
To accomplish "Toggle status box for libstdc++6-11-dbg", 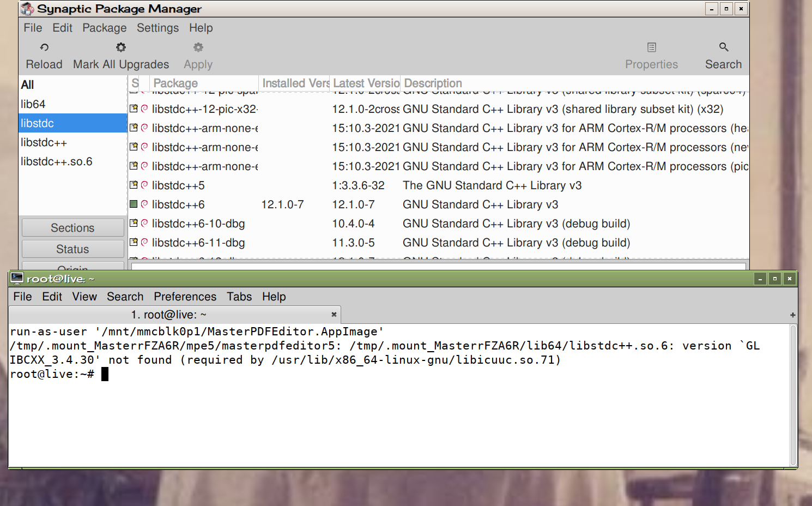I will click(134, 242).
